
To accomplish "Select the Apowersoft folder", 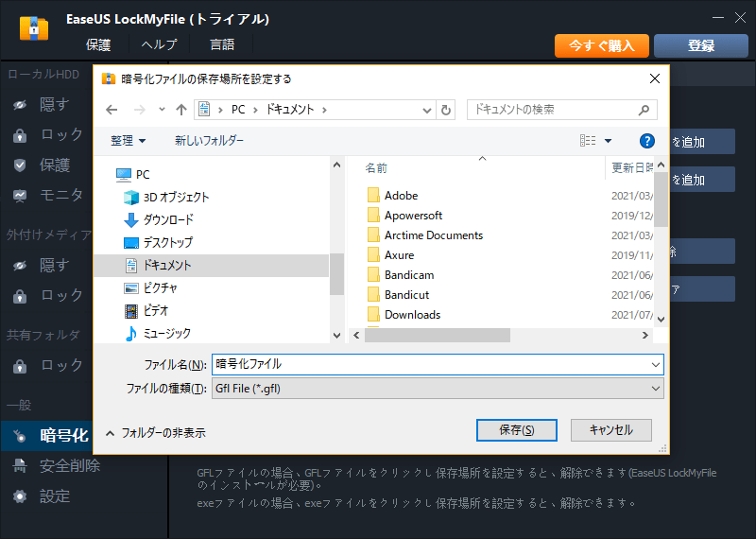I will coord(413,216).
